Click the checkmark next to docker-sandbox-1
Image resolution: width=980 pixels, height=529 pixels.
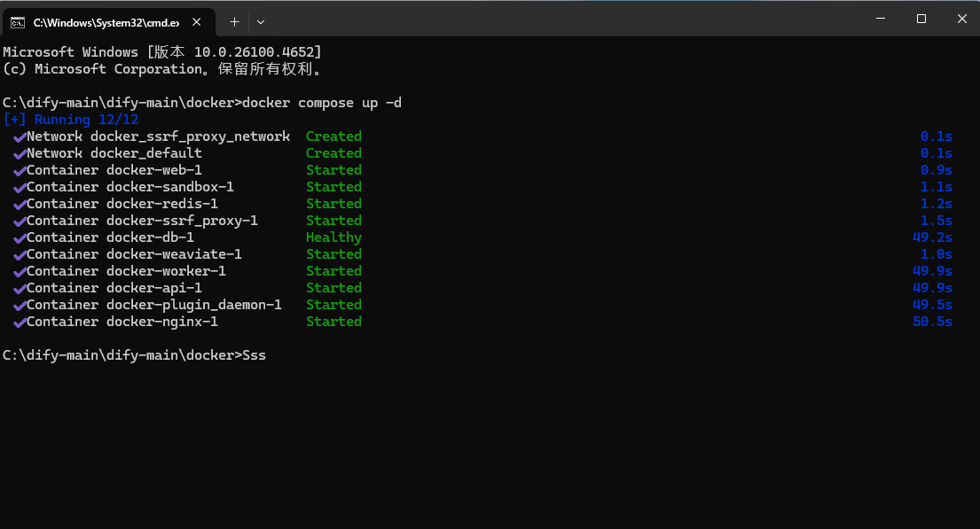click(20, 186)
